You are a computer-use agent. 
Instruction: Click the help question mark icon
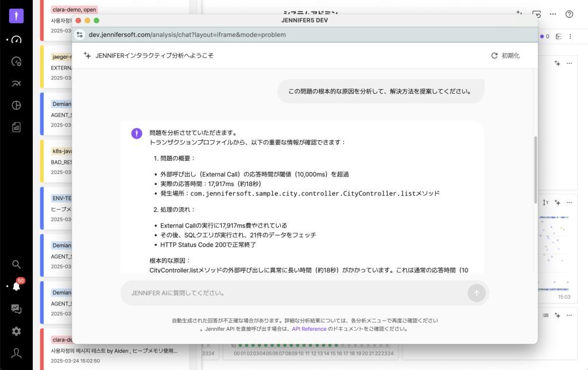coord(569,14)
